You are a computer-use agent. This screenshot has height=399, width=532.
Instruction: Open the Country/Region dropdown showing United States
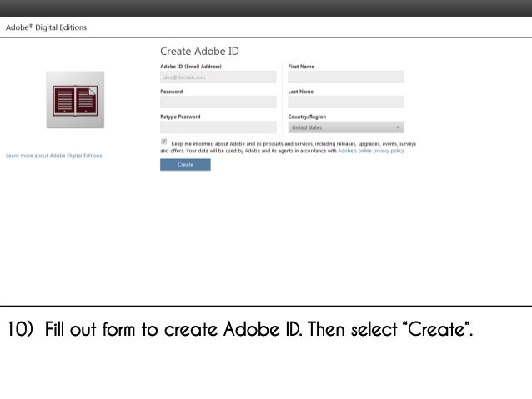tap(346, 127)
